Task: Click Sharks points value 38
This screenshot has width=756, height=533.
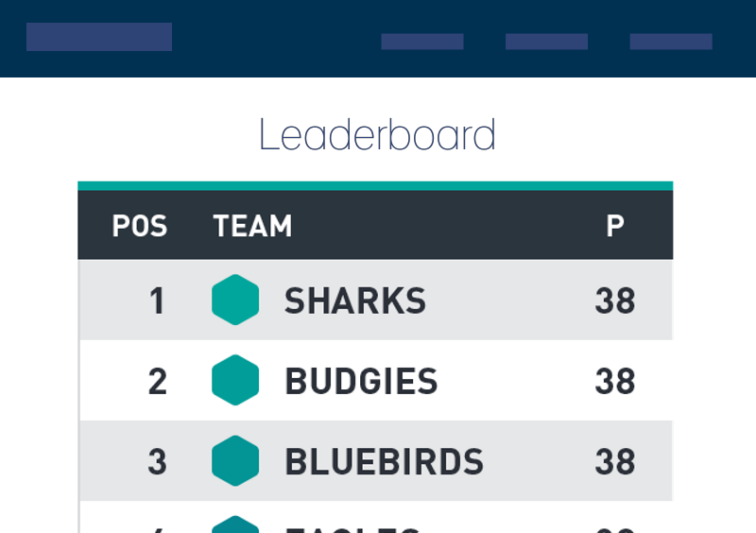Action: [615, 301]
